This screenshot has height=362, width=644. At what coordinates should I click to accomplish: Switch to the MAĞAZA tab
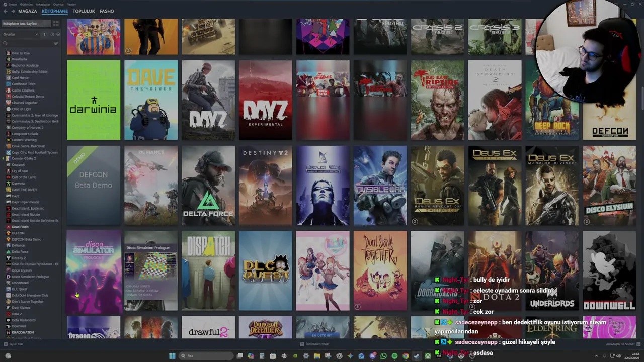(x=28, y=11)
